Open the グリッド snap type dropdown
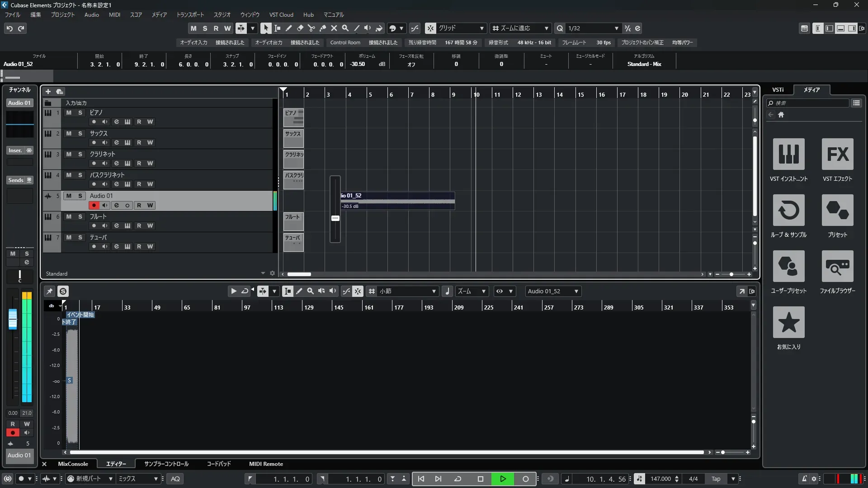 (481, 28)
